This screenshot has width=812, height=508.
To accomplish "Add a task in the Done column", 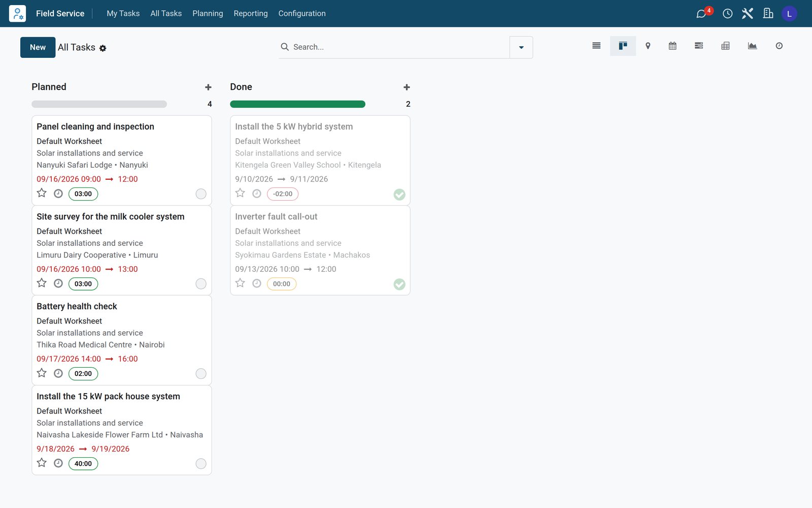I will point(407,87).
